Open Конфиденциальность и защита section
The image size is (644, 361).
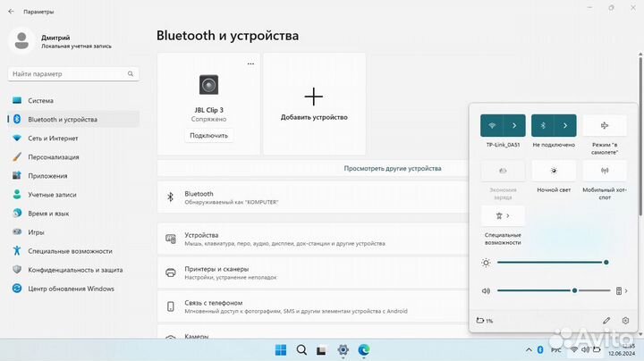[73, 270]
